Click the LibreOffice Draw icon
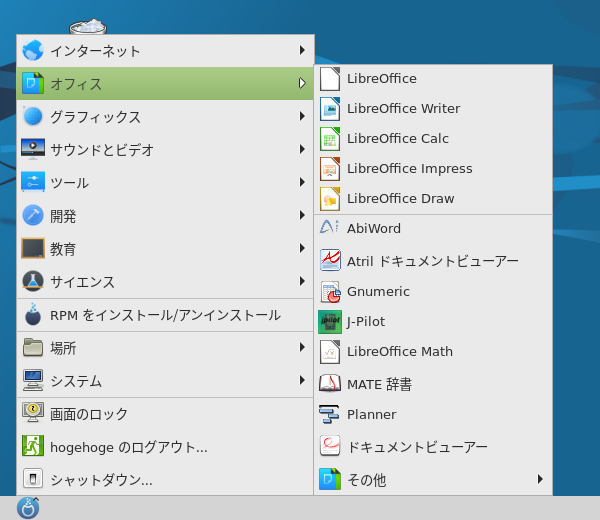 (330, 199)
